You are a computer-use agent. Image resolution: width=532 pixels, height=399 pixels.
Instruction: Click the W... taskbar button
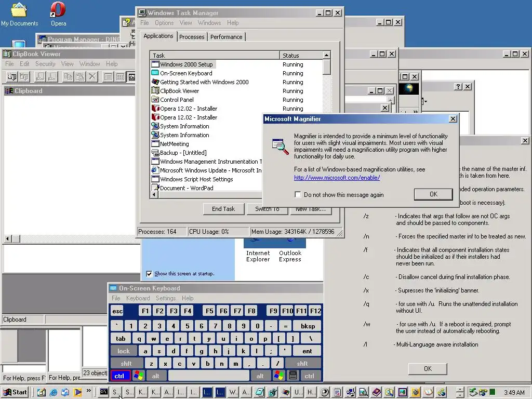tap(233, 392)
